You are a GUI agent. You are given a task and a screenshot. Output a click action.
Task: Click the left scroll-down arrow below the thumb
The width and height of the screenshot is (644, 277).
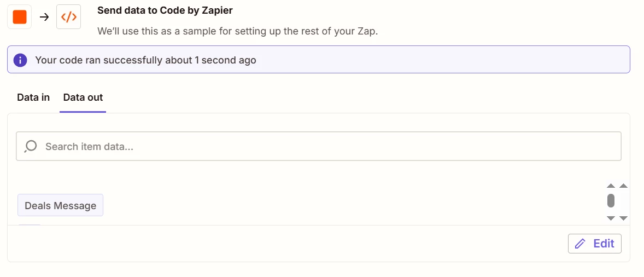pos(611,218)
